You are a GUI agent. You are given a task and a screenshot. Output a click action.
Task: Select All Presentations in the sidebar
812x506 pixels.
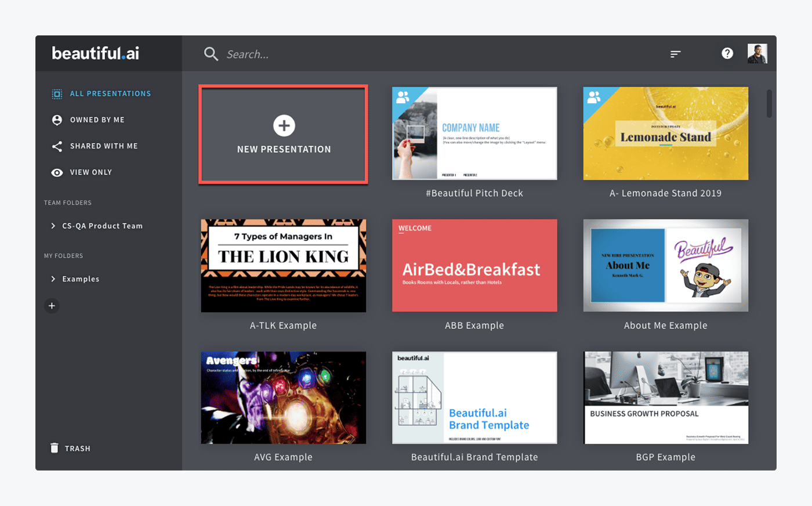click(x=110, y=93)
